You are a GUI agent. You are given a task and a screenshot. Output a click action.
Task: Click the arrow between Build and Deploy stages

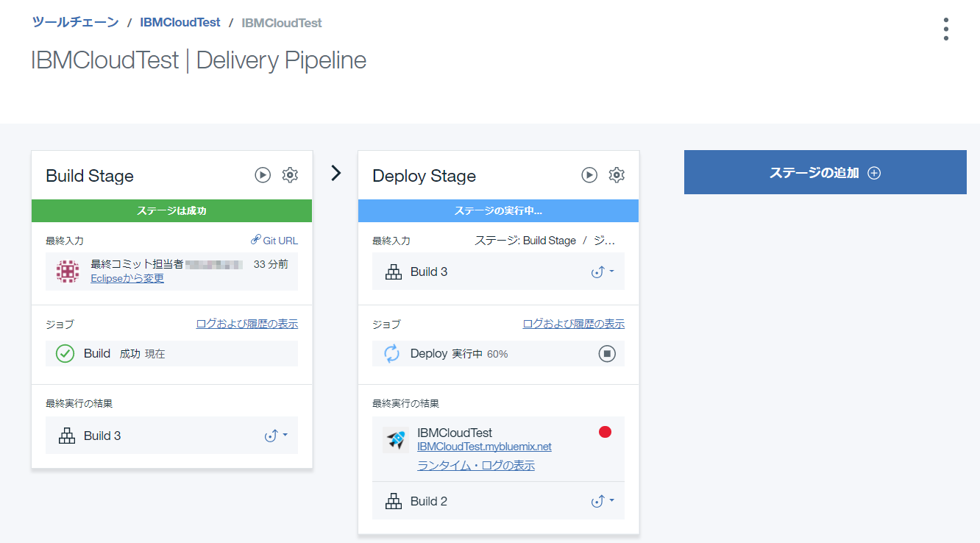pos(336,174)
